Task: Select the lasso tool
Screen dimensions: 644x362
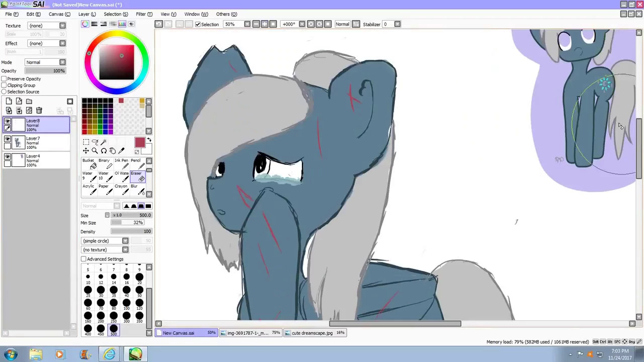Action: [95, 142]
